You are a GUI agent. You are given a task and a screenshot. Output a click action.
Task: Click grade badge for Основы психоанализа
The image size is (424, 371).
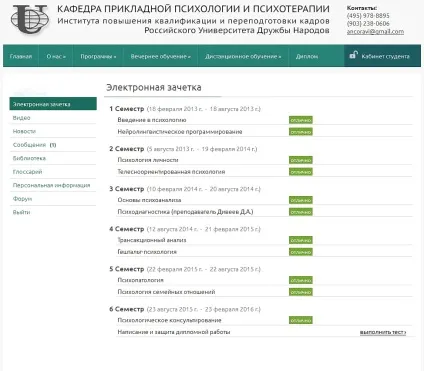pos(301,200)
